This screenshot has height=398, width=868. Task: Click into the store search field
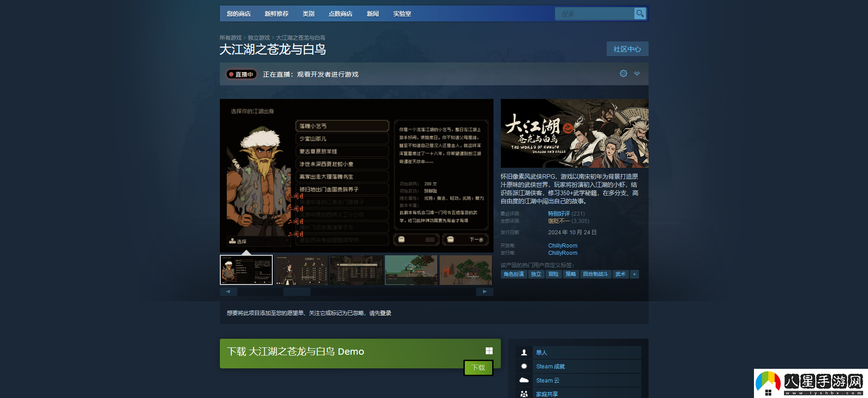[594, 14]
